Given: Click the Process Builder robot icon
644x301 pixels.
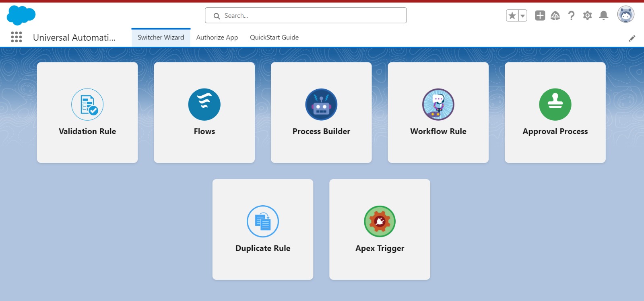Looking at the screenshot, I should click(321, 105).
